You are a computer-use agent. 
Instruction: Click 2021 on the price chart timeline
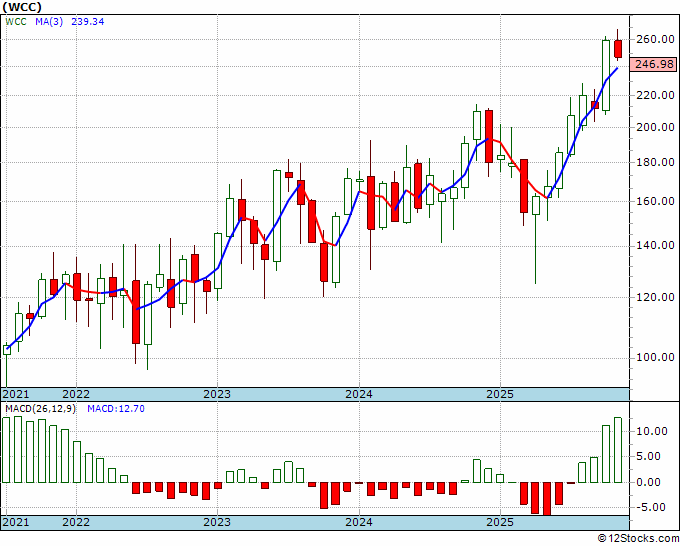(x=16, y=394)
